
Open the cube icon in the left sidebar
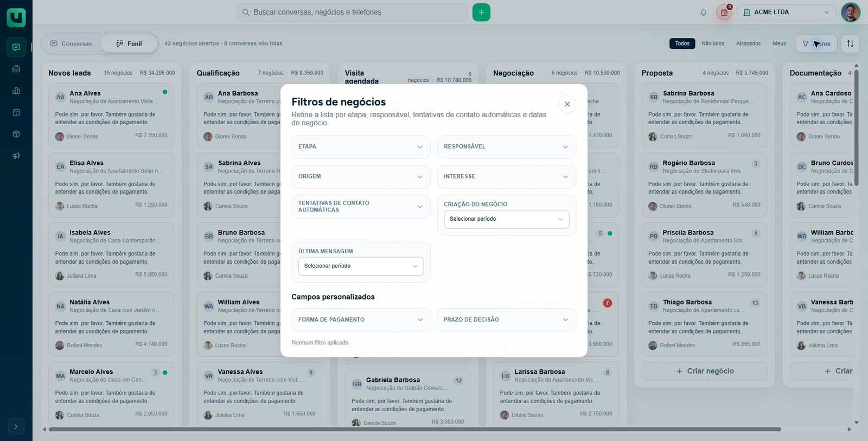tap(16, 134)
